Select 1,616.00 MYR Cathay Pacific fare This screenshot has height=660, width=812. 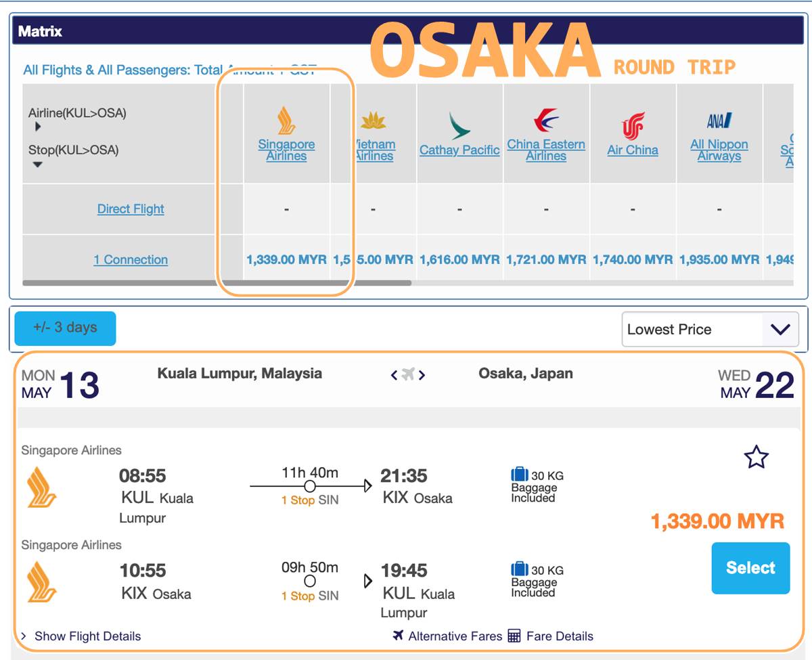[x=459, y=260]
